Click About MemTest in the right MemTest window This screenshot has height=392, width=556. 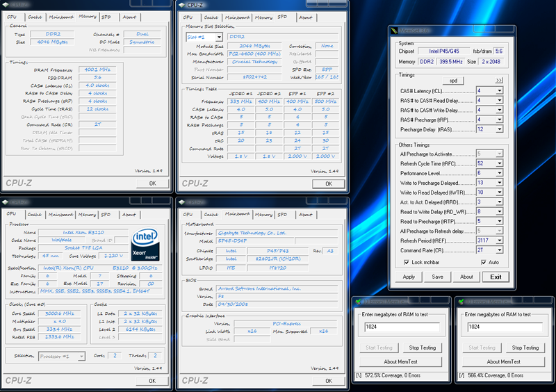[x=503, y=361]
